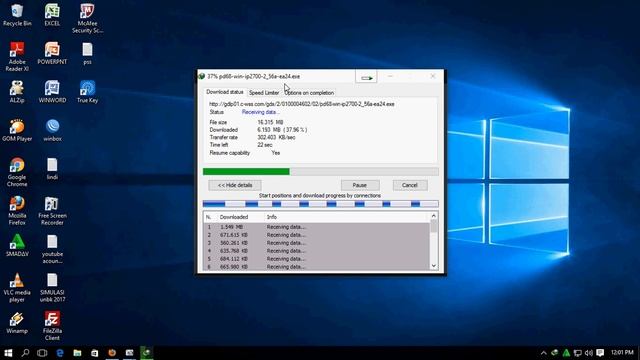The image size is (640, 360).
Task: Launch the WINWORD desktop shortcut
Action: [x=52, y=92]
